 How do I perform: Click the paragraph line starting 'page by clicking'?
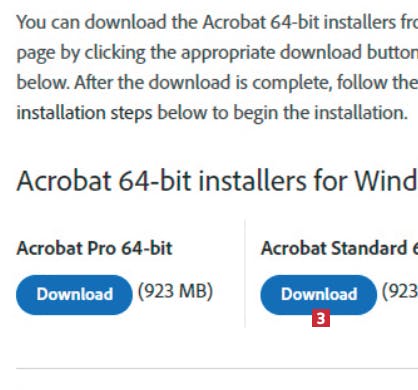[x=217, y=53]
